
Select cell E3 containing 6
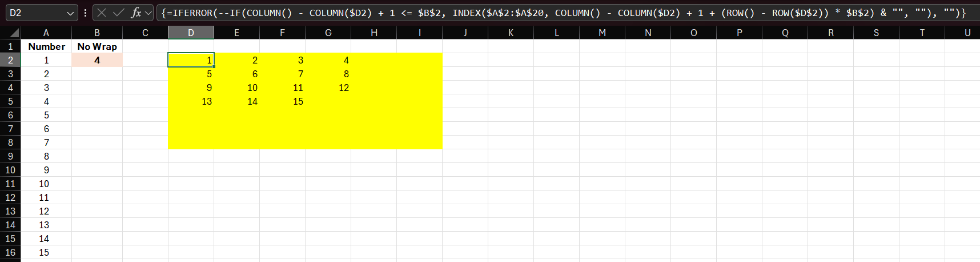click(x=236, y=74)
